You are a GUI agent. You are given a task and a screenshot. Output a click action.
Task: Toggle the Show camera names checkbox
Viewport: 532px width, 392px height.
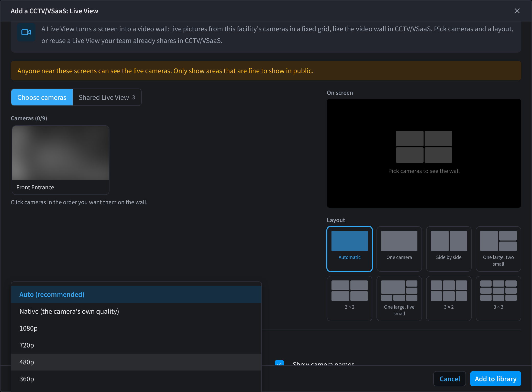click(279, 363)
